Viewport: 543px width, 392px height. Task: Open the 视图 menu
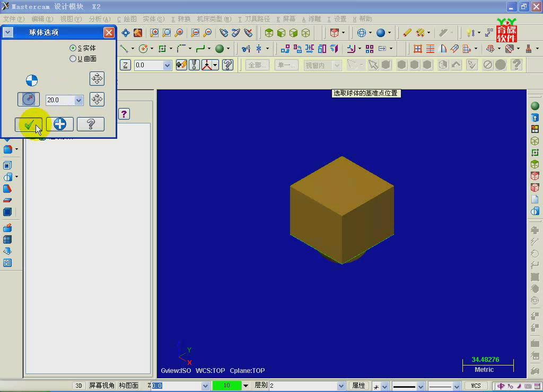pyautogui.click(x=71, y=19)
